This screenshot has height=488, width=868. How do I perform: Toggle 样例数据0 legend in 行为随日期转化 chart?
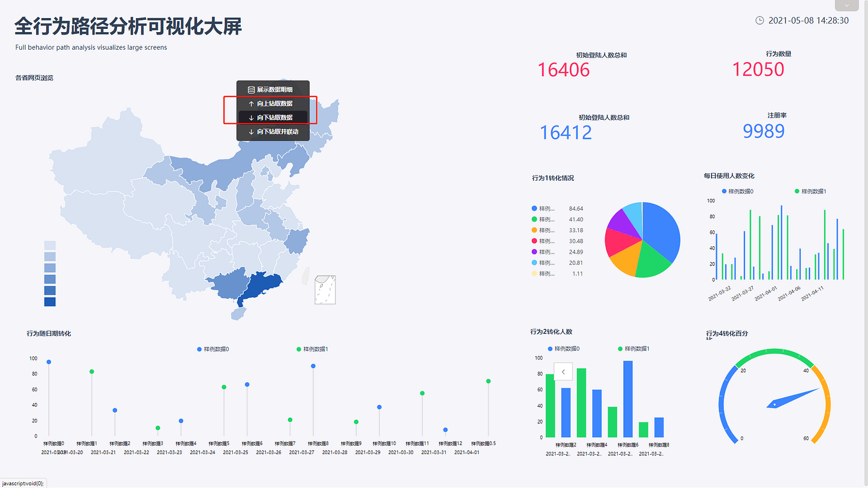(x=213, y=349)
